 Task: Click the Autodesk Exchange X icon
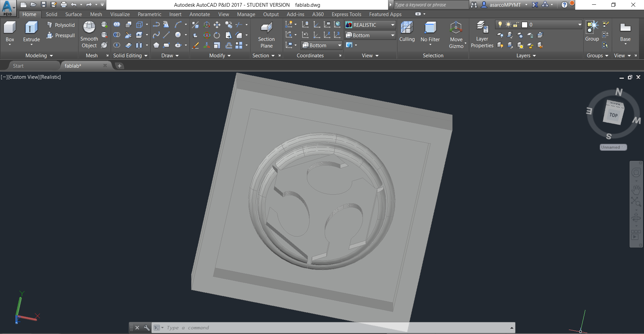[x=535, y=5]
